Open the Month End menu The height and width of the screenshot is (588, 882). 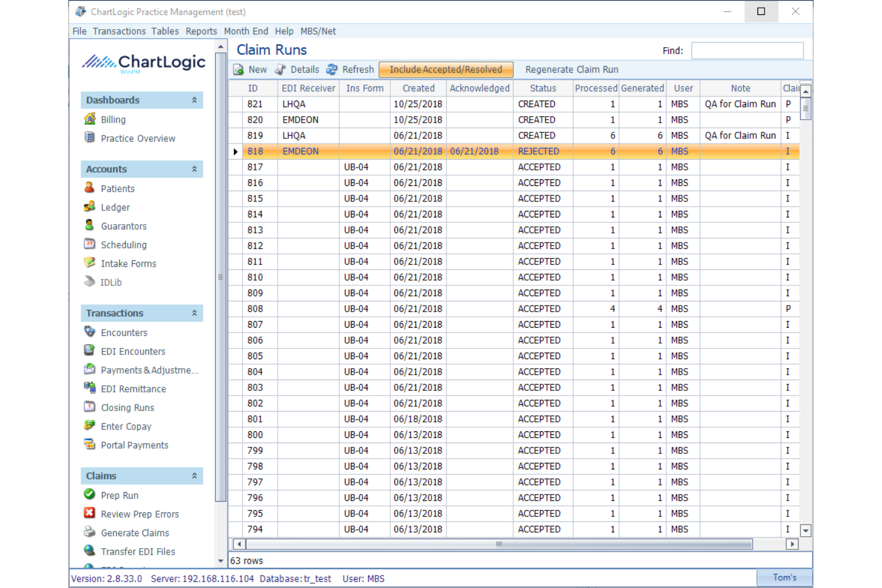coord(246,31)
